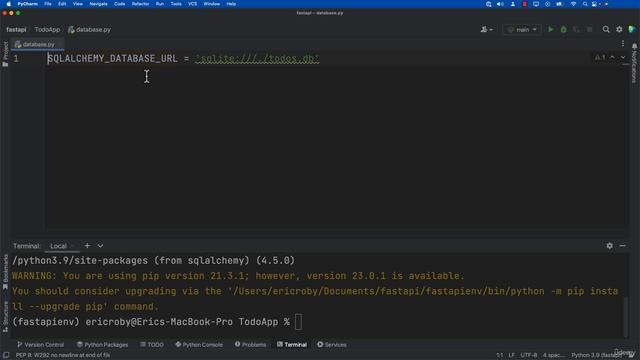Open Python 3.9 interpreter selector
This screenshot has height=360, width=640.
tap(596, 355)
